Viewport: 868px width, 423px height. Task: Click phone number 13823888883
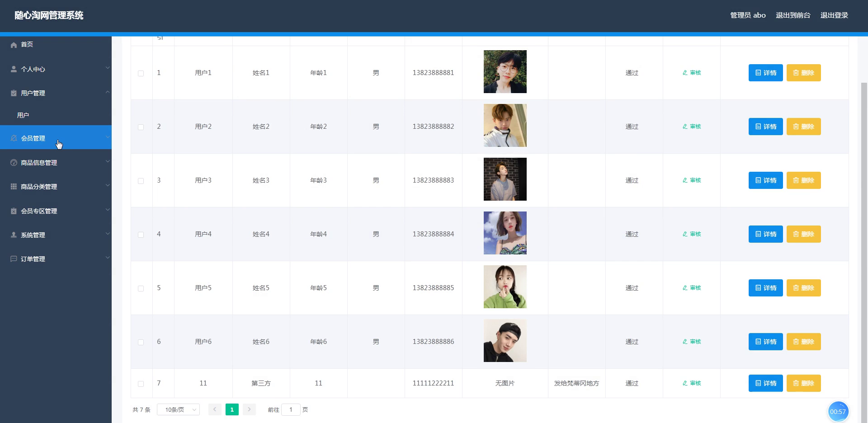click(x=433, y=180)
